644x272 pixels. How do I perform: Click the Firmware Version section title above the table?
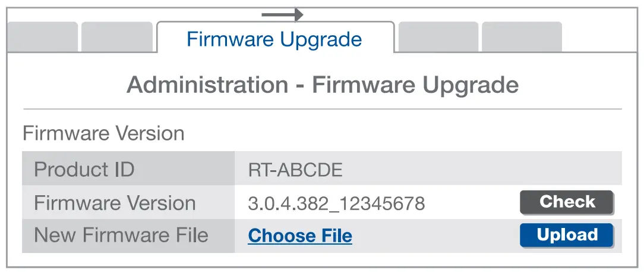click(103, 133)
